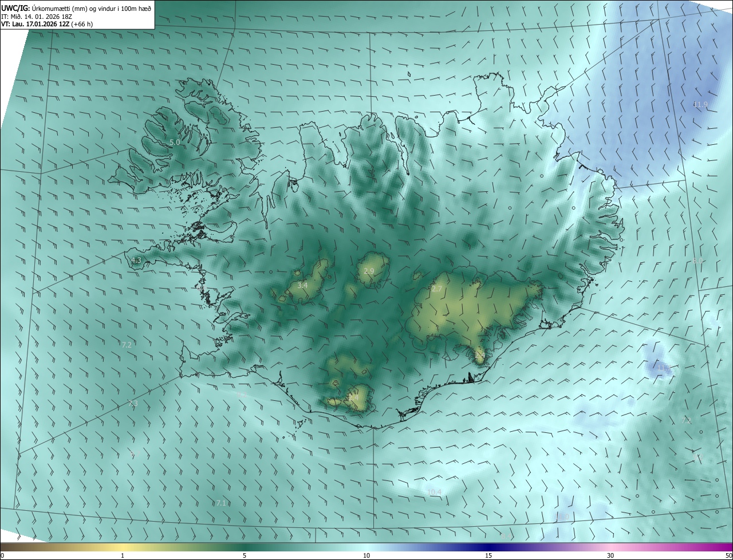Click the '10.4' value south of Iceland

[435, 492]
